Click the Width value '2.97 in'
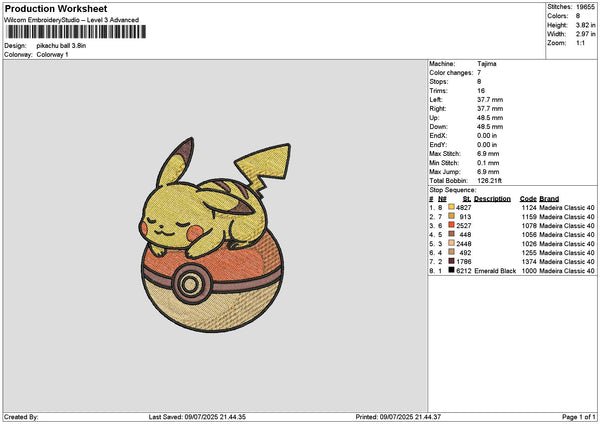Image resolution: width=600 pixels, height=424 pixels. pos(585,34)
